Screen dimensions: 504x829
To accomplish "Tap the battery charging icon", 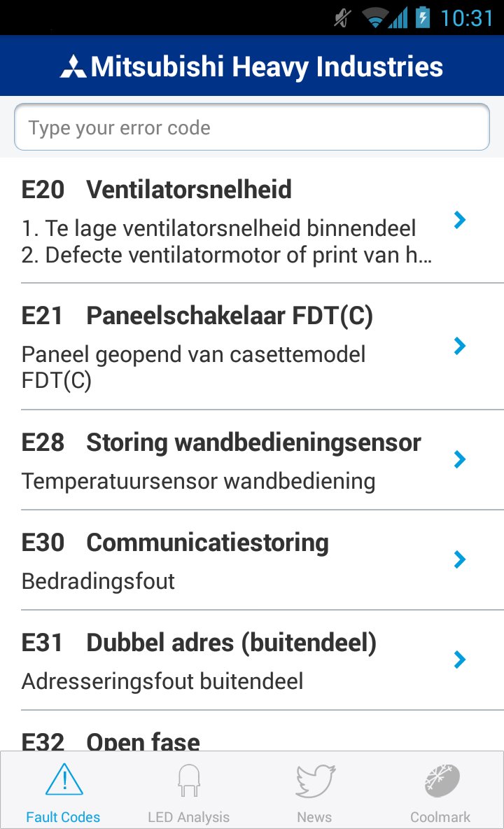I will (x=422, y=17).
